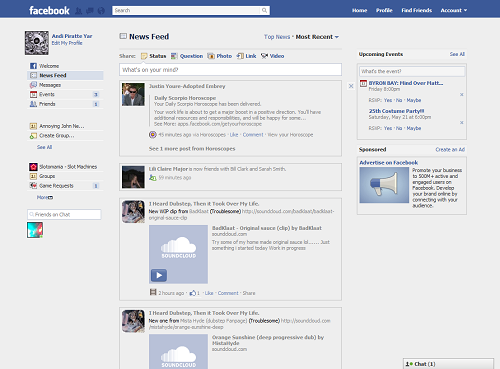500x369 pixels.
Task: Remove the 25th Costume Party event
Action: [x=462, y=123]
